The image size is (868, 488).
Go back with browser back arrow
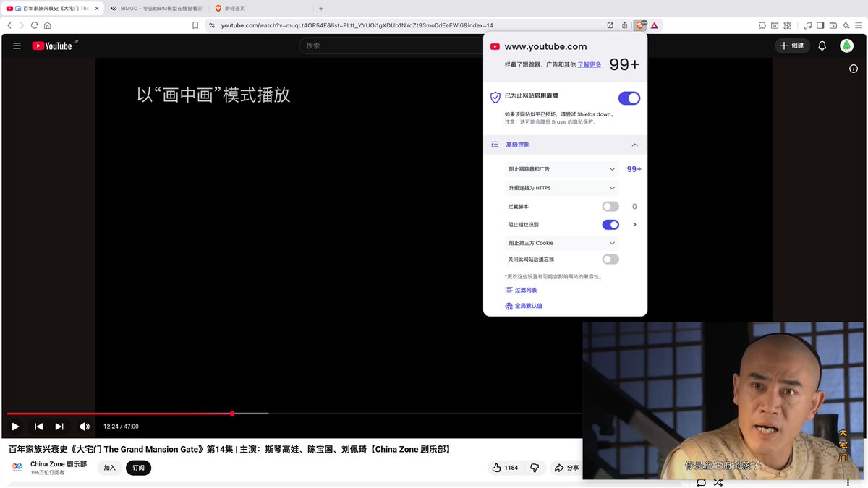[x=9, y=25]
